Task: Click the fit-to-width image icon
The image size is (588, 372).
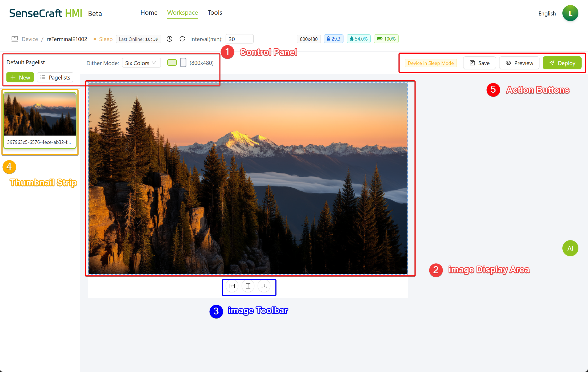Action: [232, 286]
